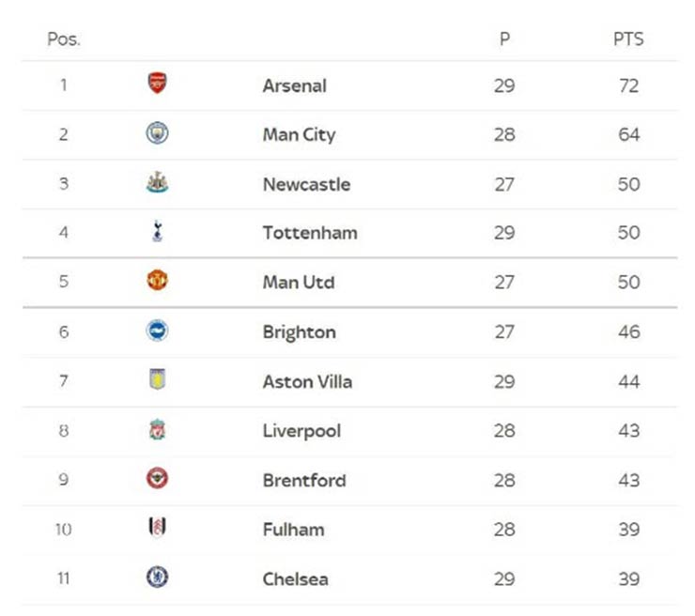This screenshot has height=616, width=695.
Task: Click the Arsenal club crest
Action: click(x=157, y=85)
